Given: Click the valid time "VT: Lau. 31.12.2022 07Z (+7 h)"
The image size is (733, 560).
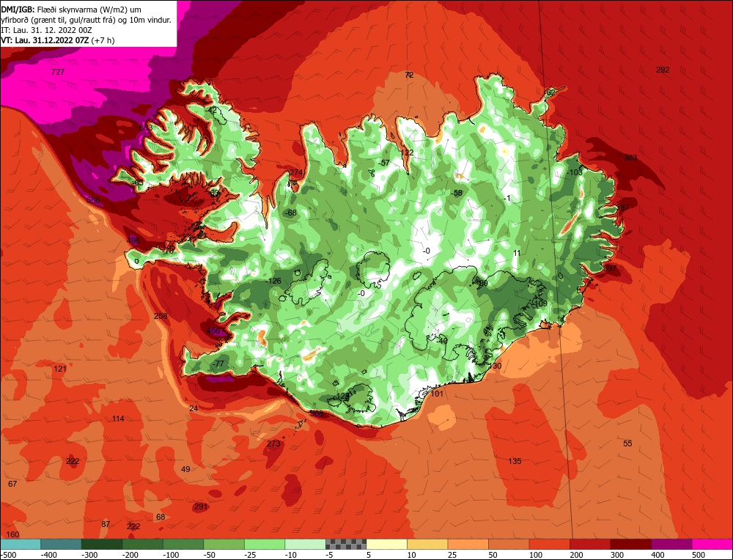Looking at the screenshot, I should pos(57,40).
